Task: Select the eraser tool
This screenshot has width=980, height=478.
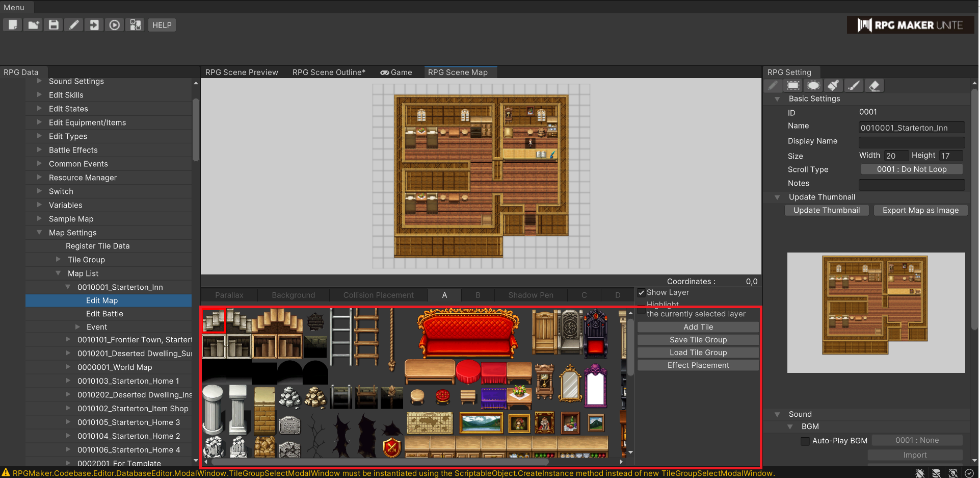Action: point(875,86)
